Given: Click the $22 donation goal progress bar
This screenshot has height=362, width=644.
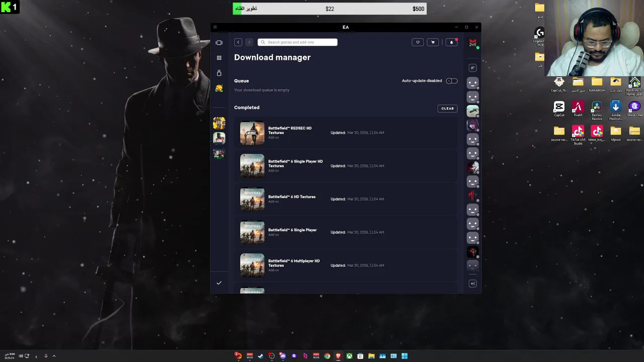Looking at the screenshot, I should (330, 9).
